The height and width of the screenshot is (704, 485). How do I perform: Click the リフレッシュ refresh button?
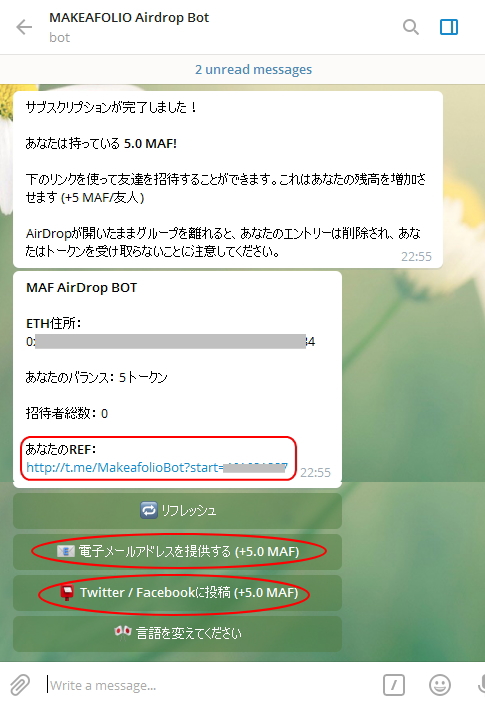(177, 511)
